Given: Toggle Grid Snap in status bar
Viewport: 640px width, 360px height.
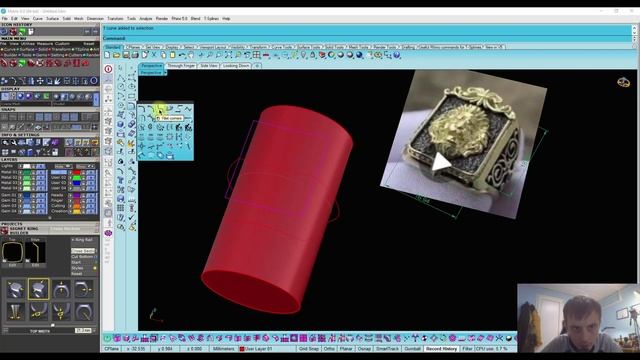Looking at the screenshot, I should click(x=309, y=349).
